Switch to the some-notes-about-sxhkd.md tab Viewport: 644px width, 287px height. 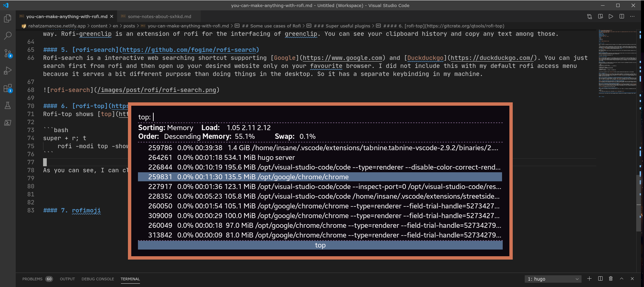point(159,16)
